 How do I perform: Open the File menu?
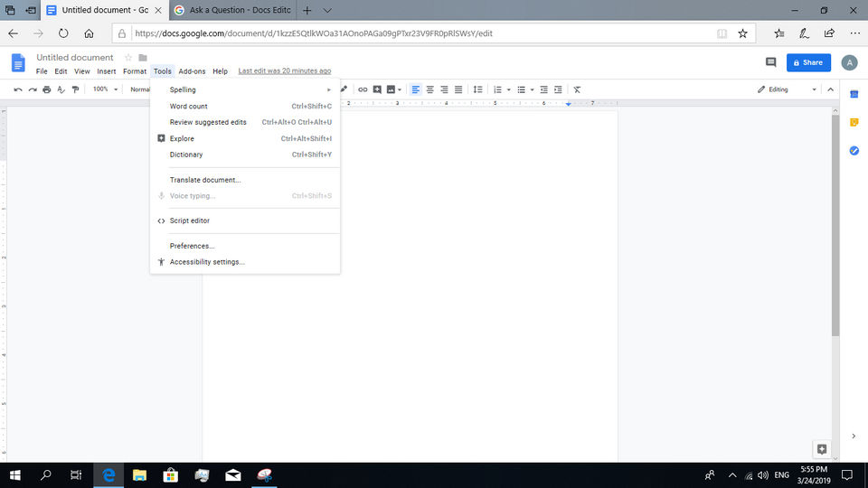[42, 71]
